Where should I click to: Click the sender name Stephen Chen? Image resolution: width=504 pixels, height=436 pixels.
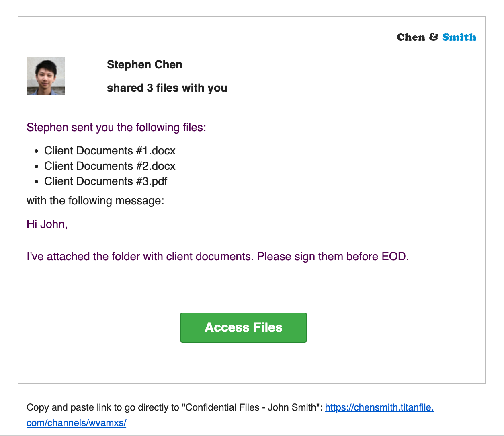click(145, 65)
